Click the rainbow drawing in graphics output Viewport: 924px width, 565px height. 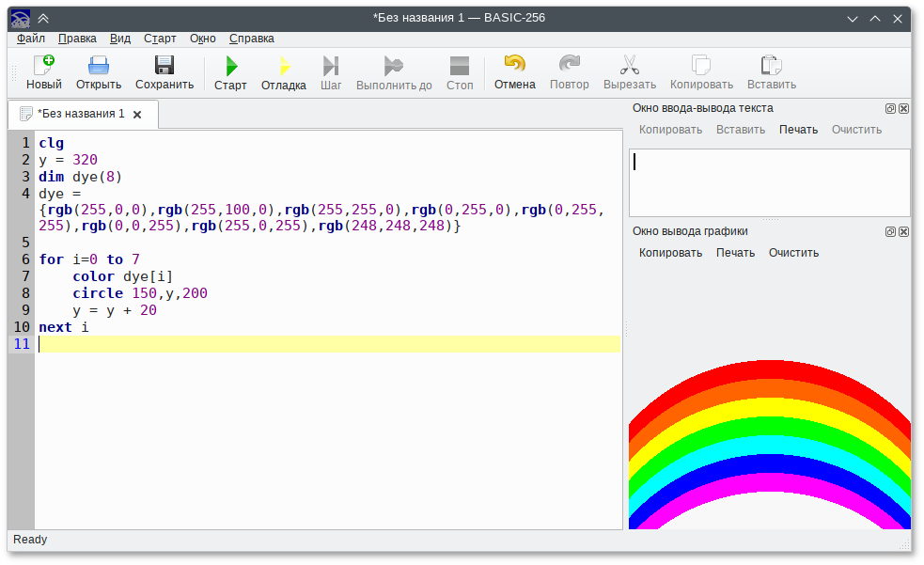(770, 445)
